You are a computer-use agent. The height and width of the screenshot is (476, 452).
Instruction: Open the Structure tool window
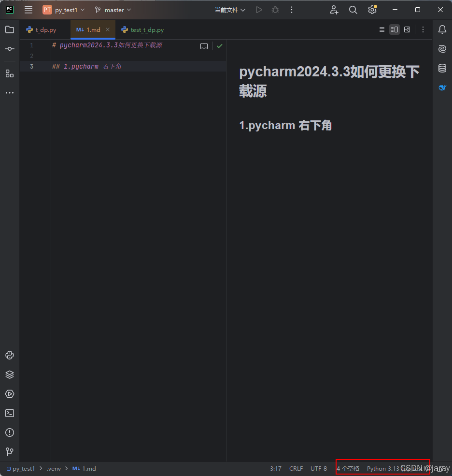10,74
